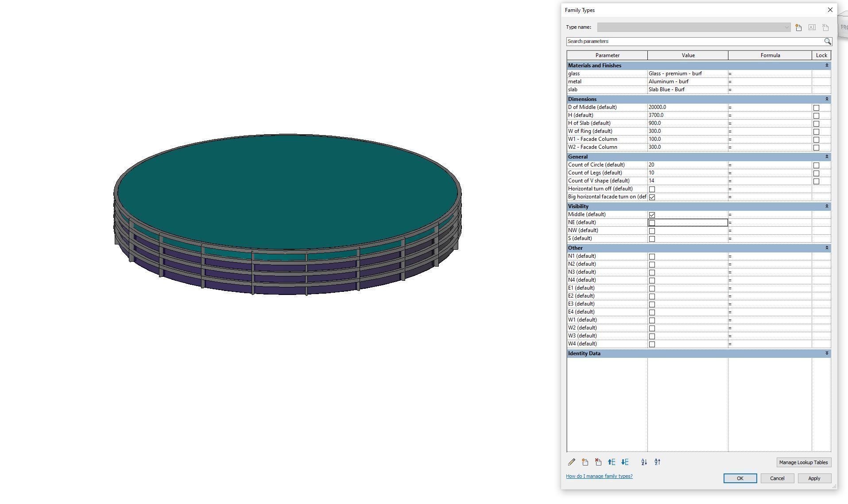This screenshot has width=848, height=504.
Task: Click the Delete Parameter icon in bottom toolbar
Action: point(598,462)
